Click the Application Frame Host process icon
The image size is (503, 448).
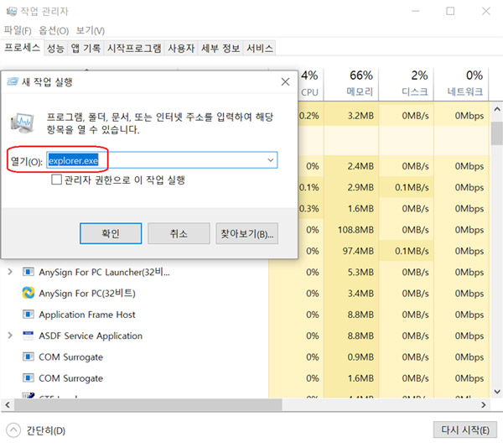29,314
